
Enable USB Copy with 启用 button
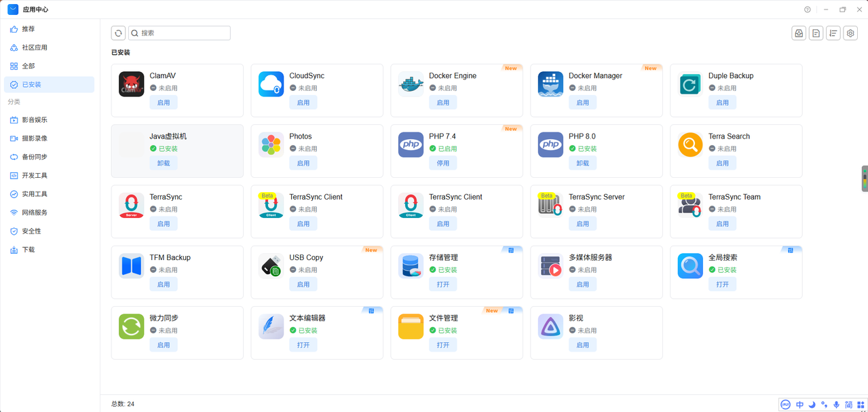pos(303,284)
